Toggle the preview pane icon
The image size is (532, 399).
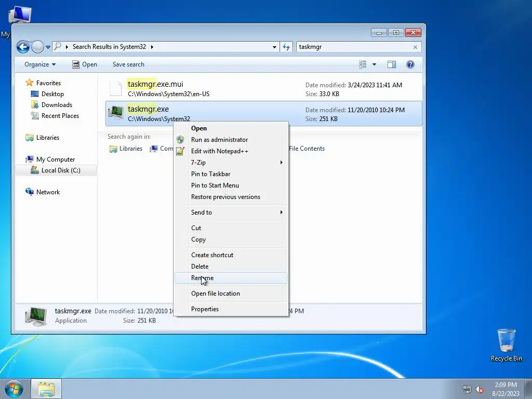(392, 64)
